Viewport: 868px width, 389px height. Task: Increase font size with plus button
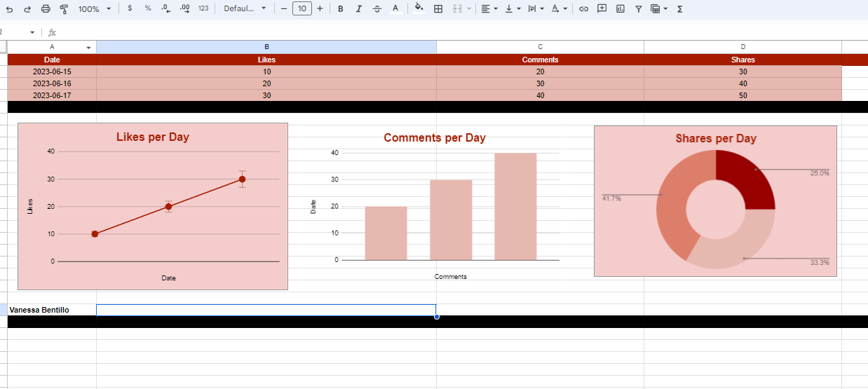(x=320, y=8)
